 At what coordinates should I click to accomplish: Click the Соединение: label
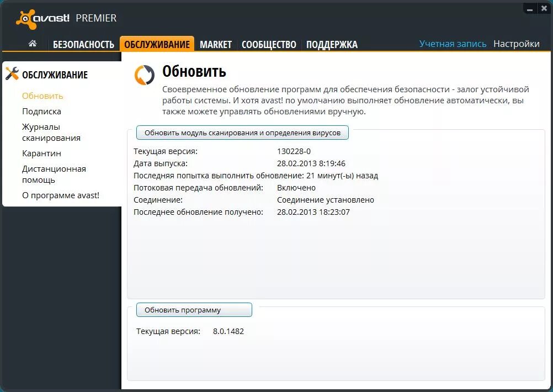tap(158, 200)
